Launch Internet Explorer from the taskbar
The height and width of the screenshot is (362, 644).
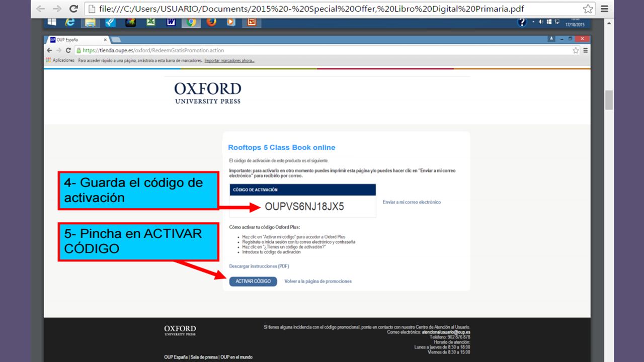point(70,22)
